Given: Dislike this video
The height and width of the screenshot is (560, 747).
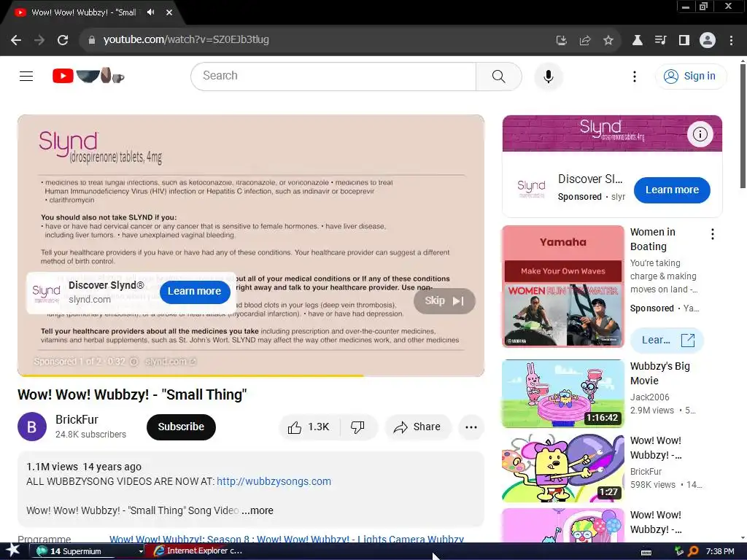Looking at the screenshot, I should click(357, 427).
